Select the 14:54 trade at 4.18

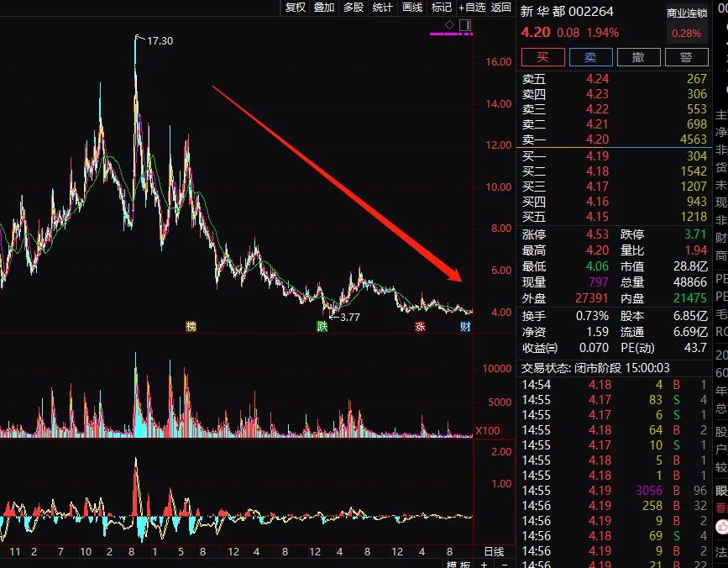point(614,385)
